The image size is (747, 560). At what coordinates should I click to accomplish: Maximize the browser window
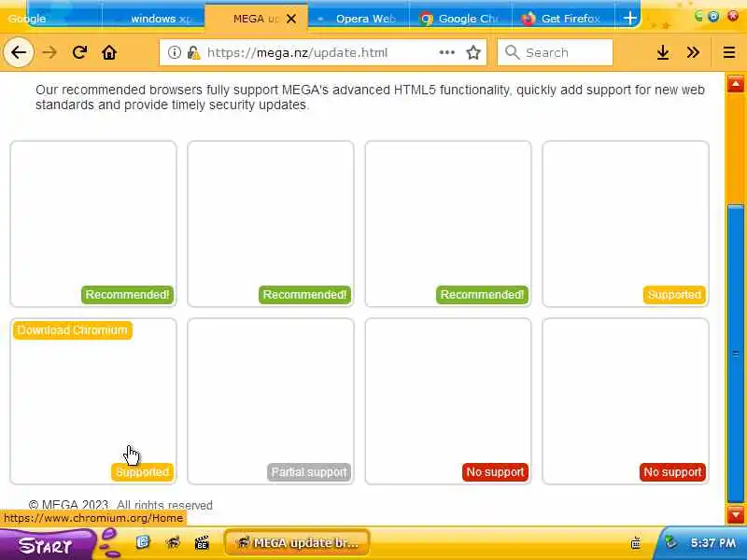pos(713,16)
